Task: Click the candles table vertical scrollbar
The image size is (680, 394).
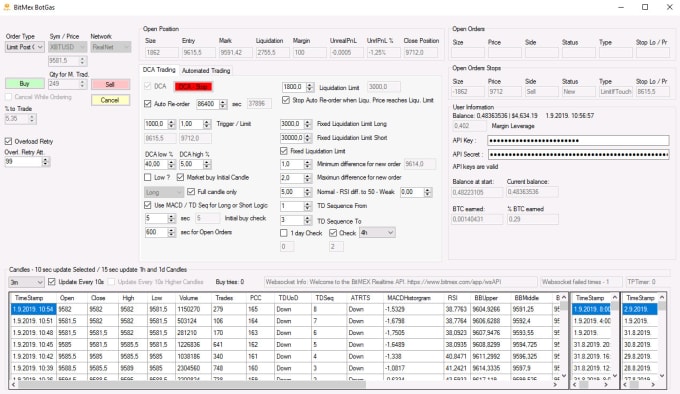Action: [564, 336]
